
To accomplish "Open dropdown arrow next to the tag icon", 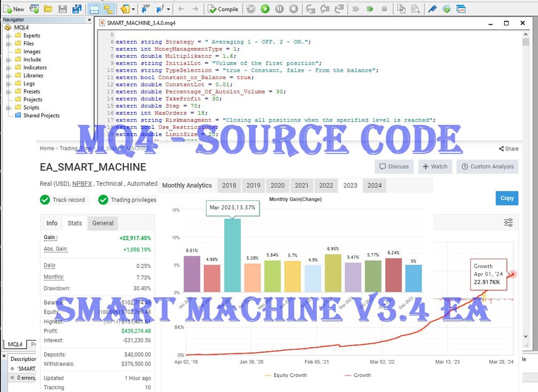I will tap(133, 9).
